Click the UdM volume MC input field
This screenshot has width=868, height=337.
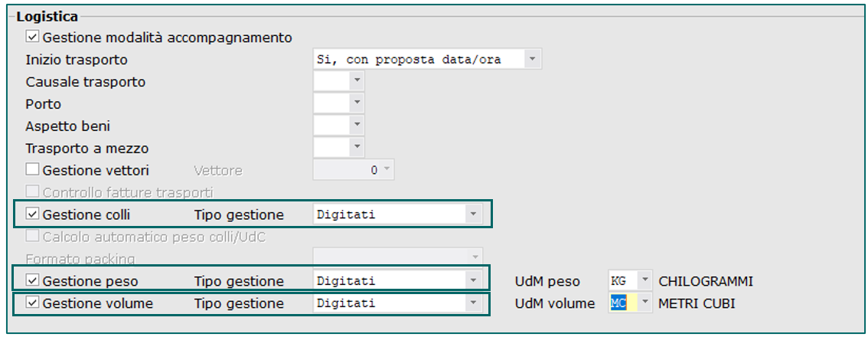[623, 303]
